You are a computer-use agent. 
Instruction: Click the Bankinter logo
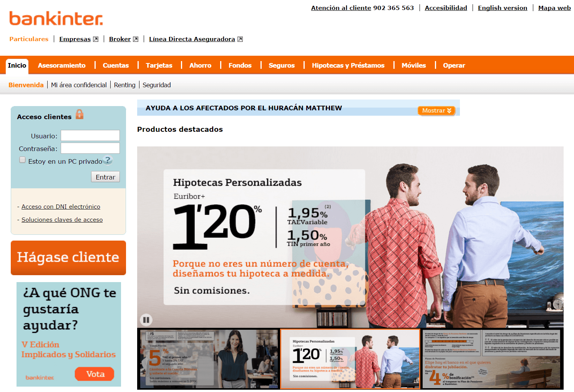(x=56, y=18)
